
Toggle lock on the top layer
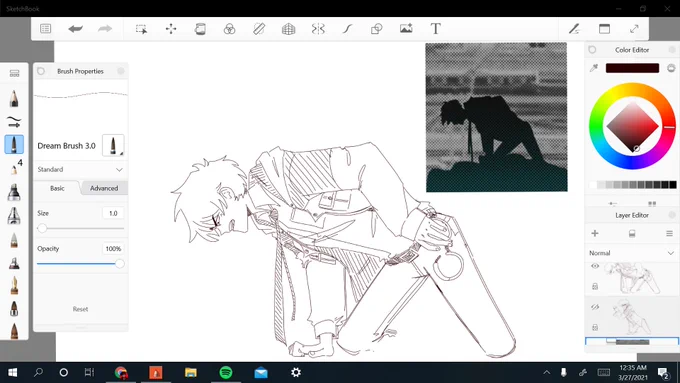pos(595,286)
